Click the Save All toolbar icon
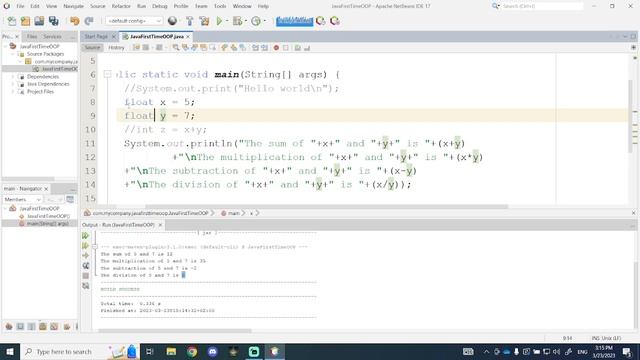640x360 pixels. click(x=53, y=21)
